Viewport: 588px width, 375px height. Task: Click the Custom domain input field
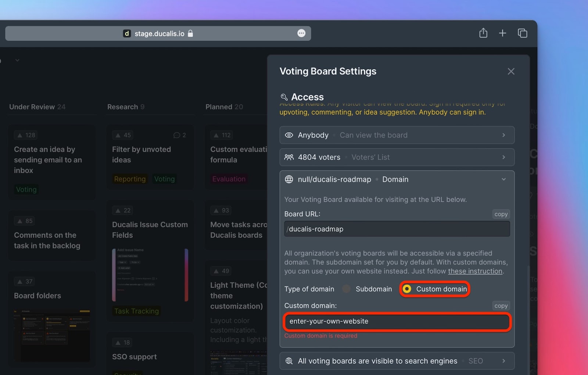397,321
